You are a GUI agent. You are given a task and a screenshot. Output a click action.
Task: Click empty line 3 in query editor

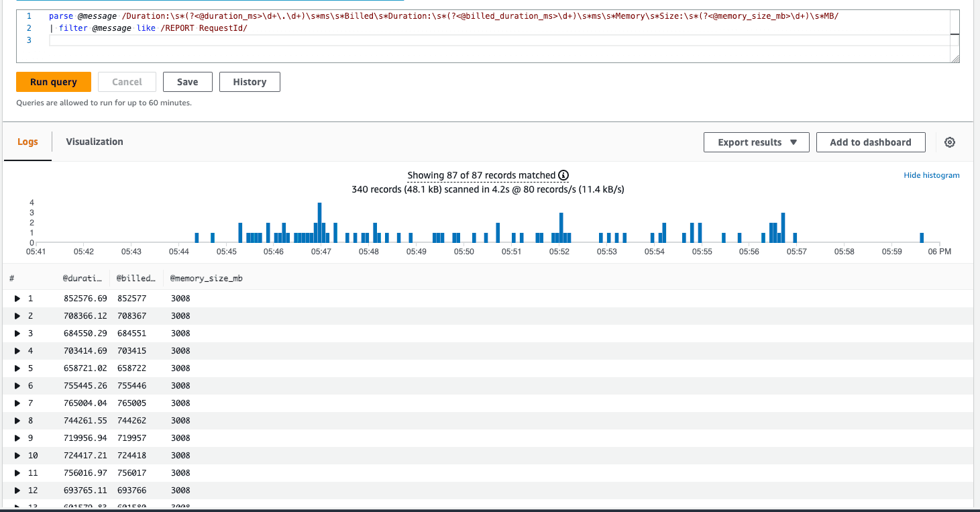tap(470, 40)
